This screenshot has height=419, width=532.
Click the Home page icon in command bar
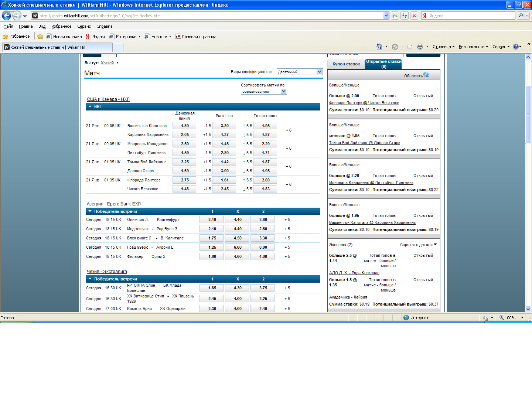pyautogui.click(x=379, y=47)
